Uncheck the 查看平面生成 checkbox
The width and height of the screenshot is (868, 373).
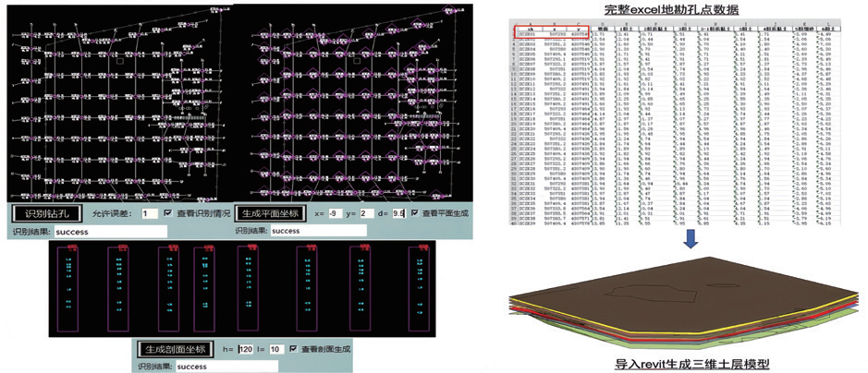(x=416, y=213)
